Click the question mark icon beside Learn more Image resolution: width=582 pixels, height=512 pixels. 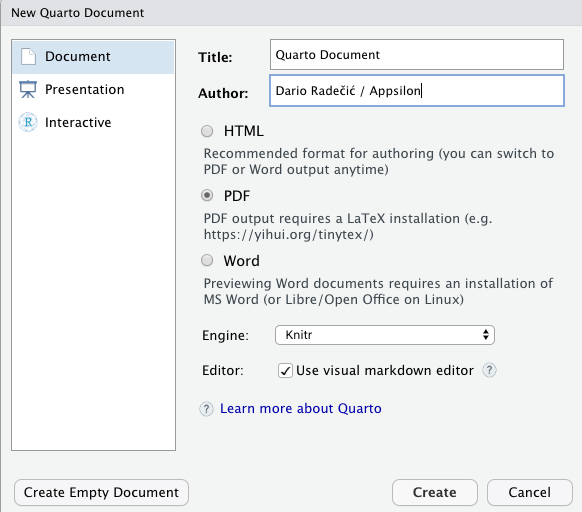click(206, 409)
